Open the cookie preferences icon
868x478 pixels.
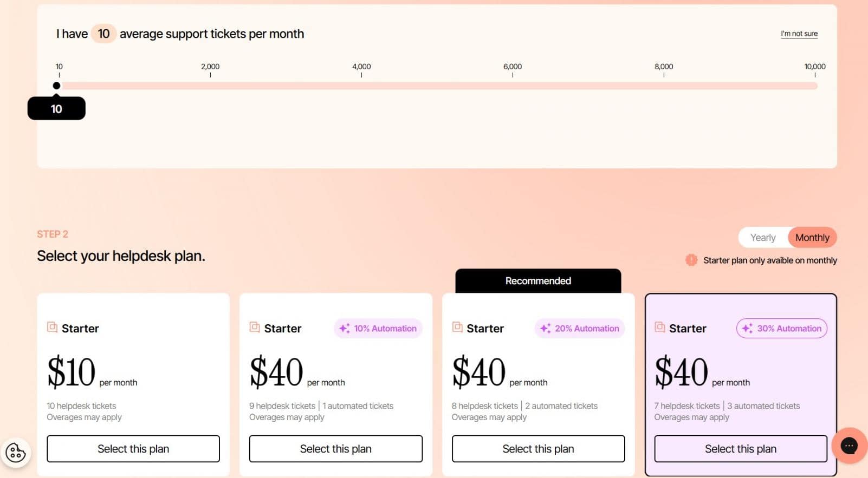pyautogui.click(x=16, y=453)
